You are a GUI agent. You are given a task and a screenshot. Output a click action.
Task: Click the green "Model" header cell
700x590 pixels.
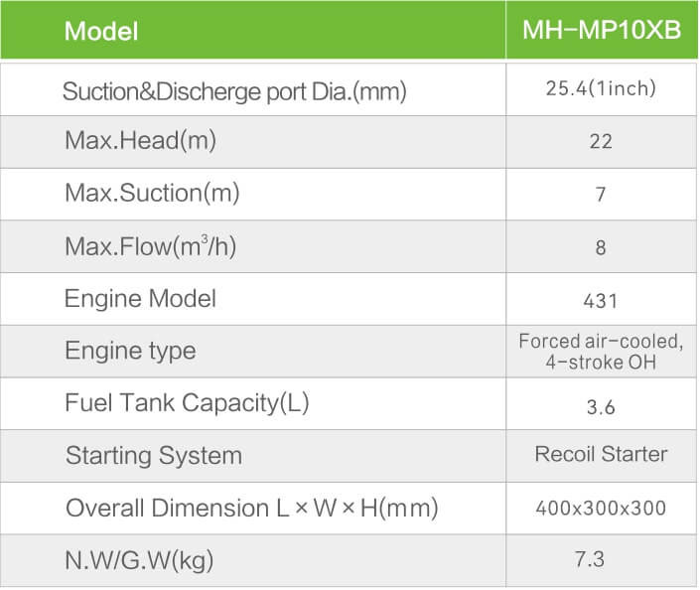101,31
